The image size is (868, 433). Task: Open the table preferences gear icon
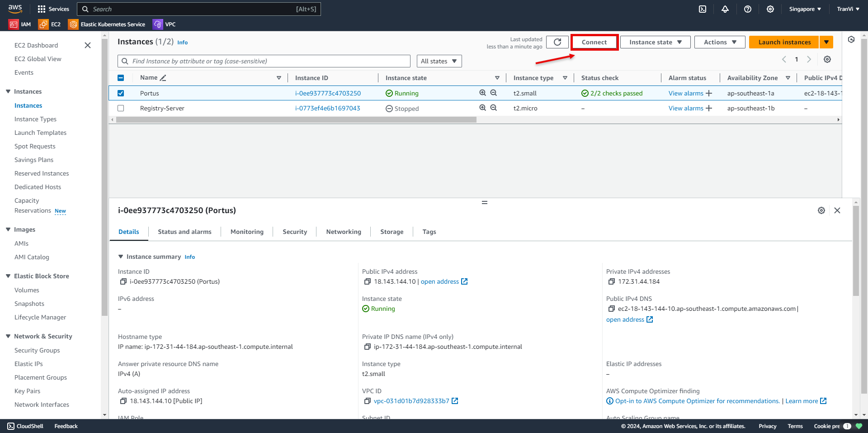pyautogui.click(x=827, y=59)
